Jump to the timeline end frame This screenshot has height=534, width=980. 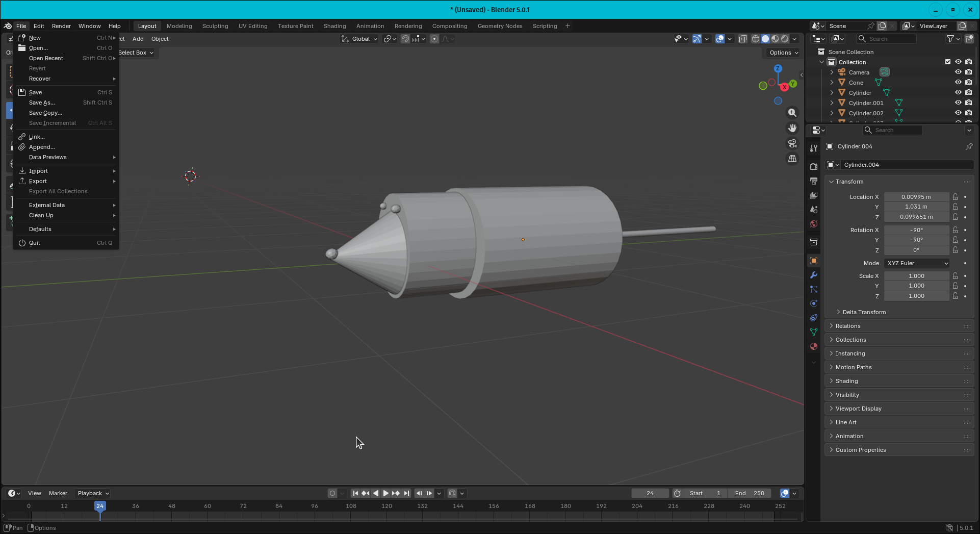(406, 493)
